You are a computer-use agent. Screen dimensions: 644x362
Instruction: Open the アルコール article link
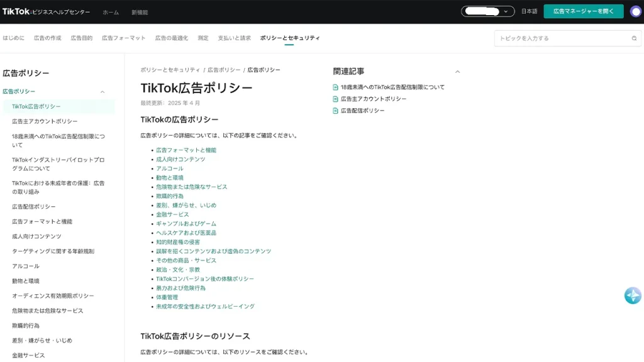170,168
